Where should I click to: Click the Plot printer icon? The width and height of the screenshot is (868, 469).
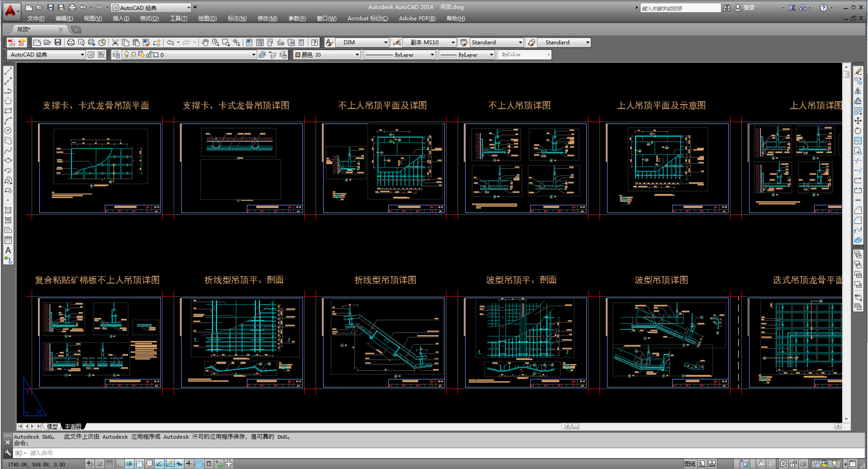(71, 43)
